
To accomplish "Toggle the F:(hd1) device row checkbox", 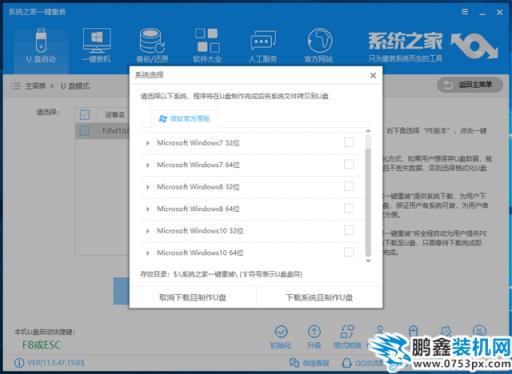I will [x=85, y=131].
